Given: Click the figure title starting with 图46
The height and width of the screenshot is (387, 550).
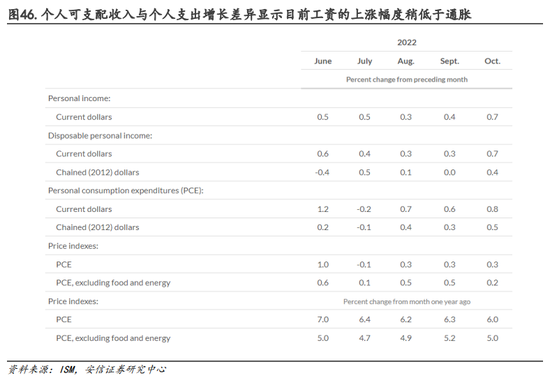Looking at the screenshot, I should point(239,14).
